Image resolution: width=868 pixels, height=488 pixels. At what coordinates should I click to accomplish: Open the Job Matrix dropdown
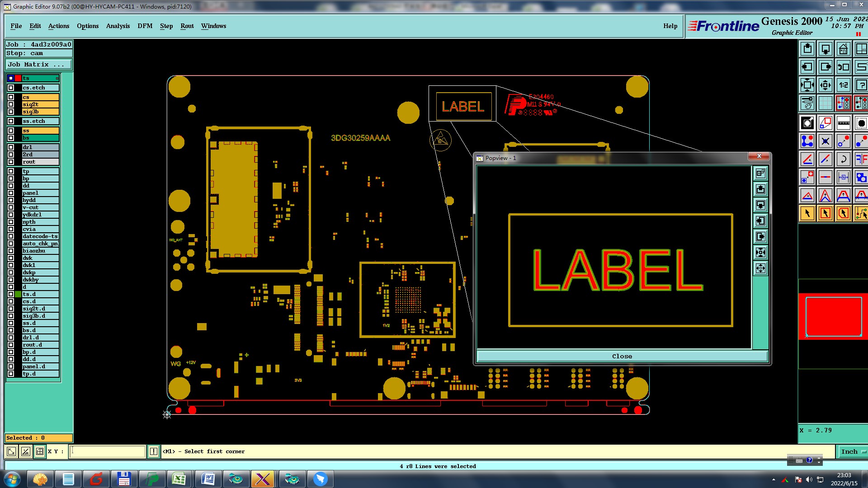coord(38,65)
